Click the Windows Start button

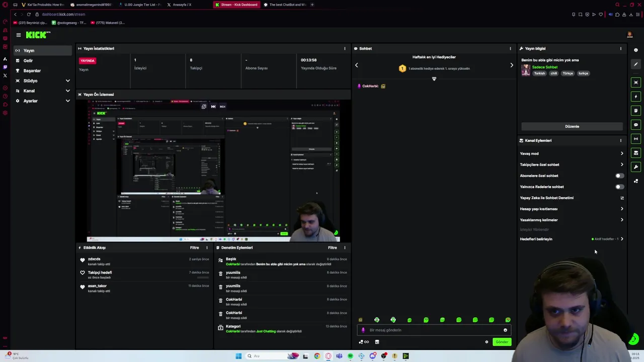click(x=238, y=356)
